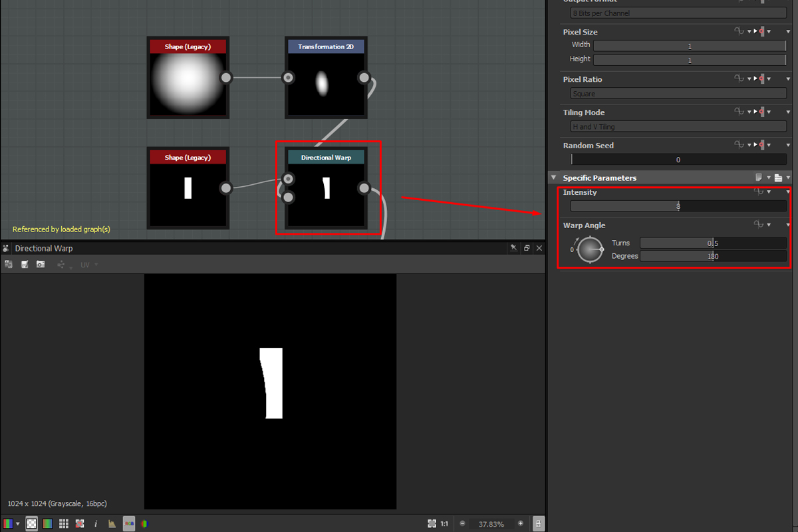Select the Transformation 2D node
Viewport: 798px width, 532px height.
click(326, 78)
